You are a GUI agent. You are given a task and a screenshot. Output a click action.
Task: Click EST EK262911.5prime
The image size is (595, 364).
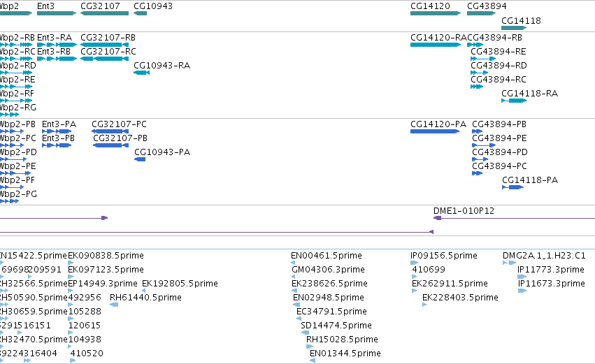(x=415, y=291)
